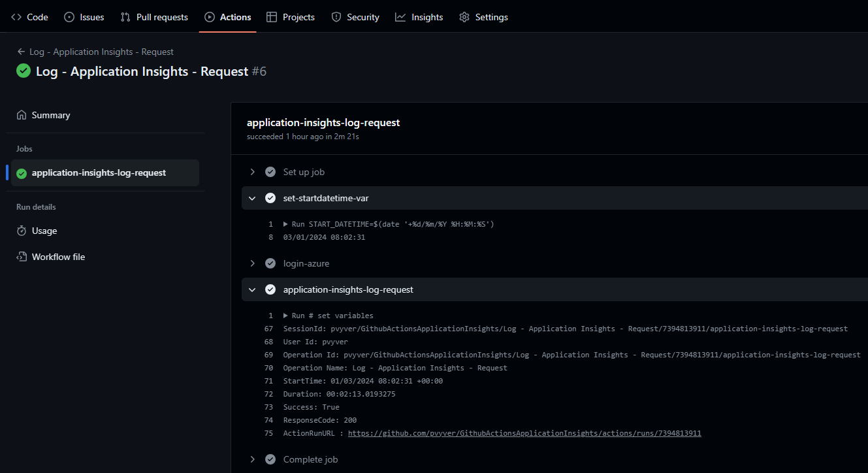Open the Issues tab
868x473 pixels.
pos(84,17)
